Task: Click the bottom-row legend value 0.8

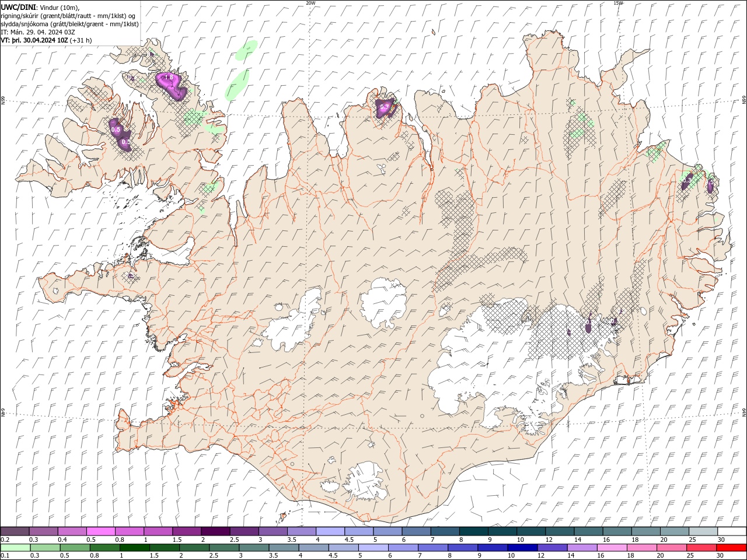Action: point(95,555)
